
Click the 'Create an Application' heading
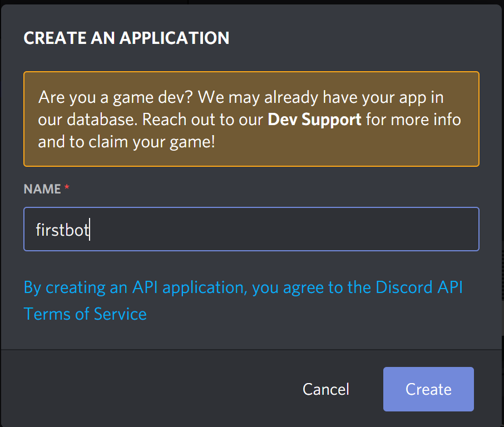click(x=126, y=38)
